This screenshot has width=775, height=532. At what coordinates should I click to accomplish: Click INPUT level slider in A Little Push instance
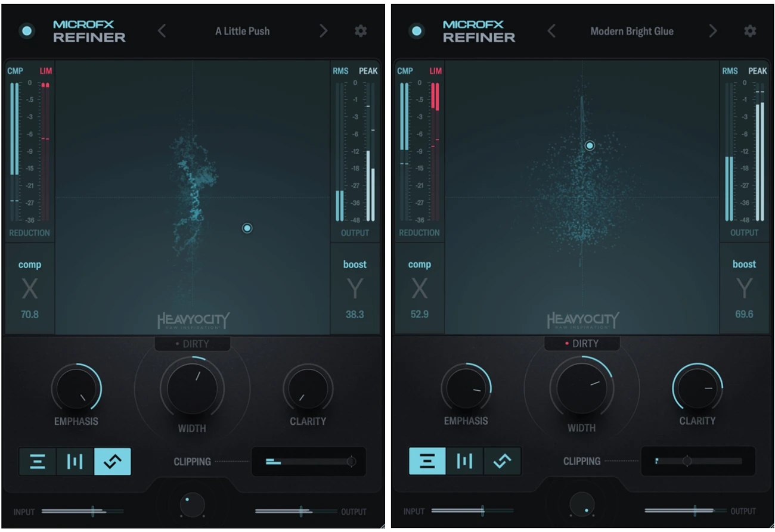pos(83,511)
